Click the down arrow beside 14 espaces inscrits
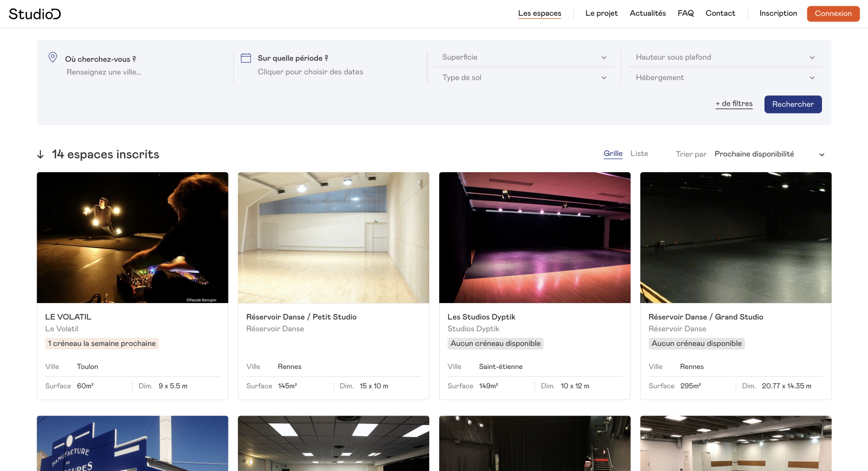 [x=40, y=154]
